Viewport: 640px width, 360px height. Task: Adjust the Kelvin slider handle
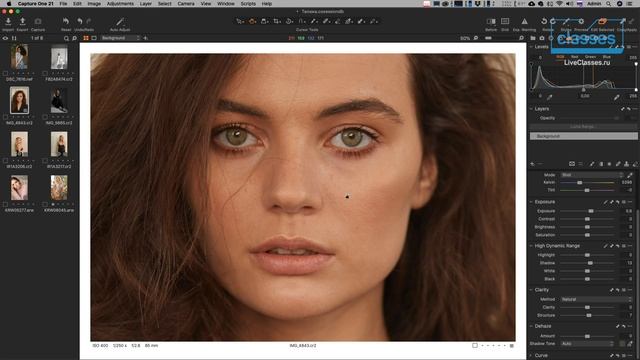point(580,182)
